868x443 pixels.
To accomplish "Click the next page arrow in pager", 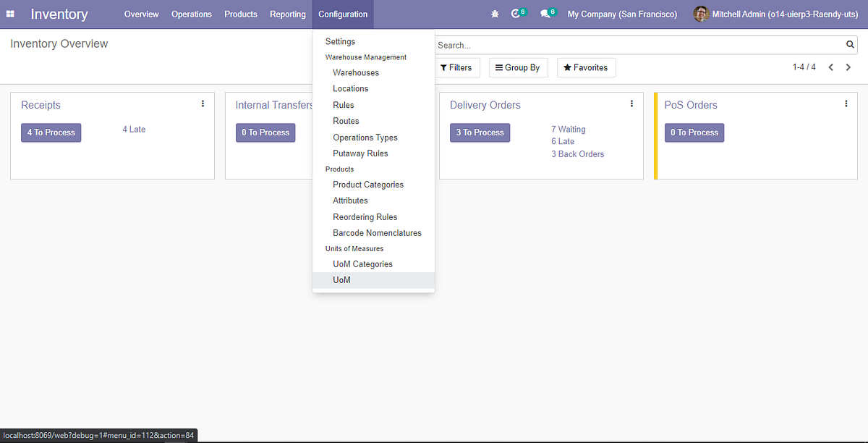I will pos(848,67).
